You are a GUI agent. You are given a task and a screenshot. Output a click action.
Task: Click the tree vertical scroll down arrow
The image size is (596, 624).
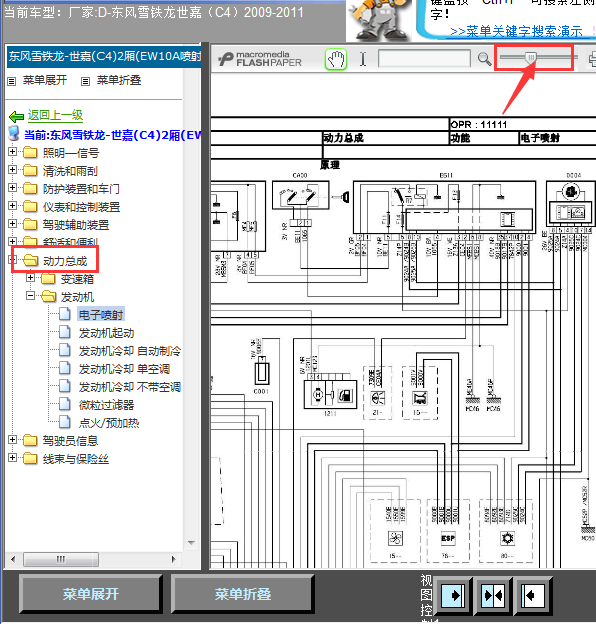(191, 543)
